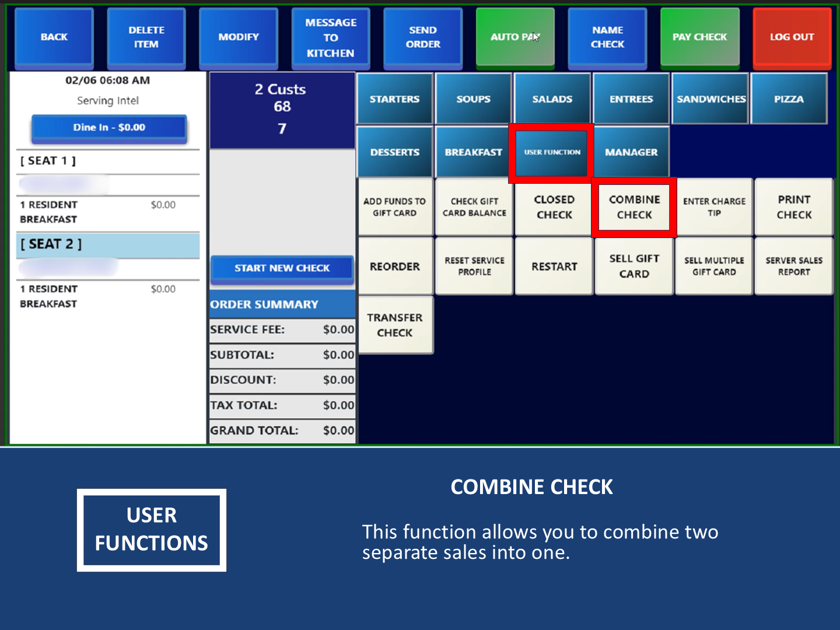
Task: Select the Seat 2 header row
Action: pyautogui.click(x=108, y=244)
